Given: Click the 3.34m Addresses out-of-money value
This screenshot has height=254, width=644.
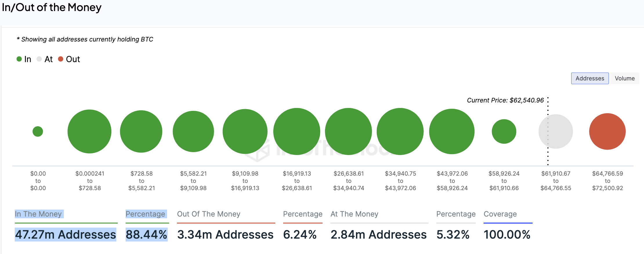Looking at the screenshot, I should tap(225, 235).
